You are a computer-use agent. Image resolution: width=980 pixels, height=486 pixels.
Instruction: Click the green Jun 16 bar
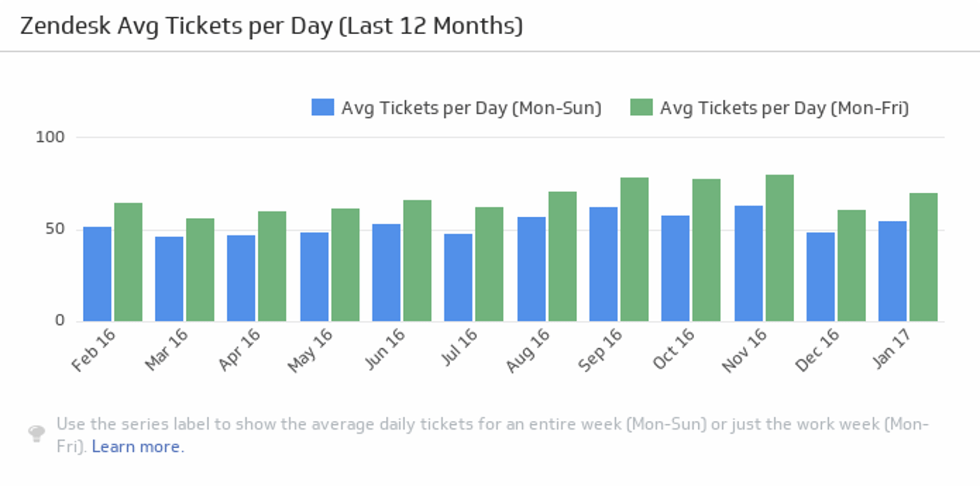(417, 261)
